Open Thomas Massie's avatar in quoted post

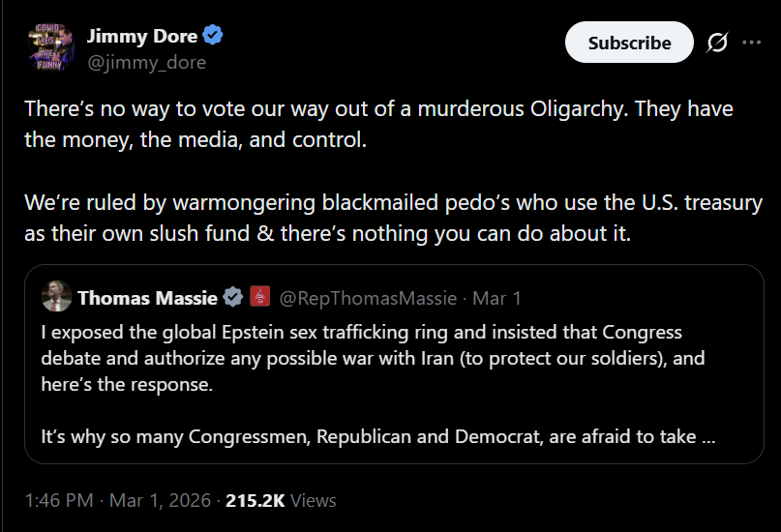coord(57,296)
